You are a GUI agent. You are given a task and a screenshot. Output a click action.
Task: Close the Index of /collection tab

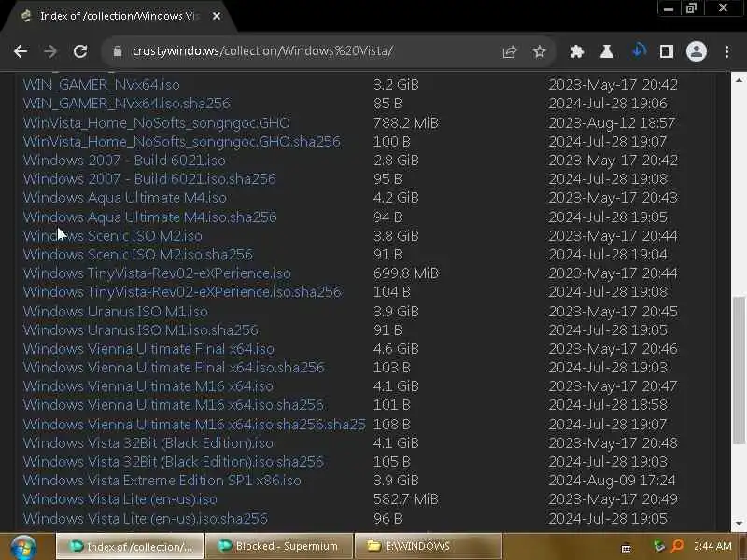click(x=217, y=16)
